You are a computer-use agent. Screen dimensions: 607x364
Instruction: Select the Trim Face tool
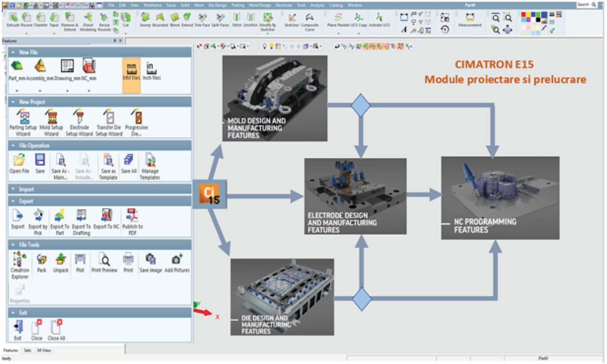[202, 20]
